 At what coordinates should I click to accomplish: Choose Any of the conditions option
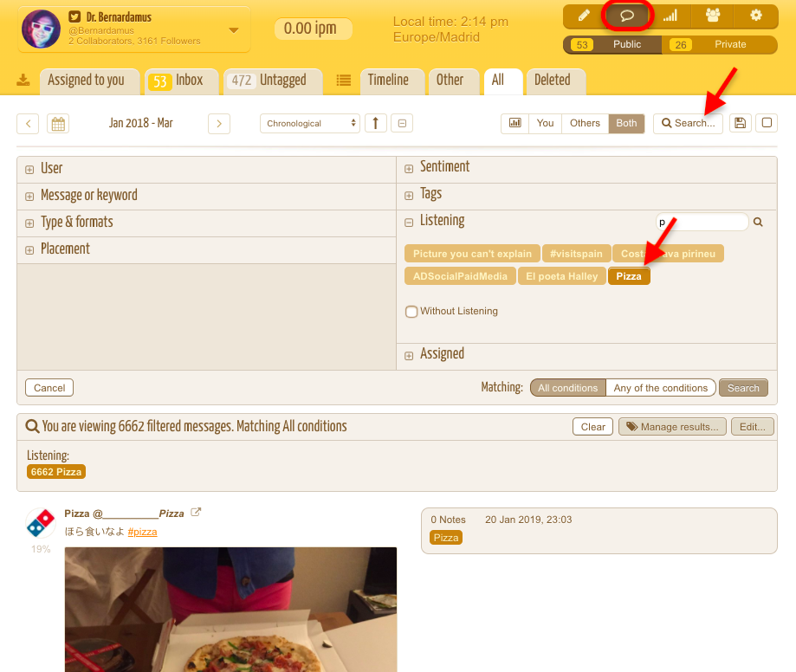point(661,388)
